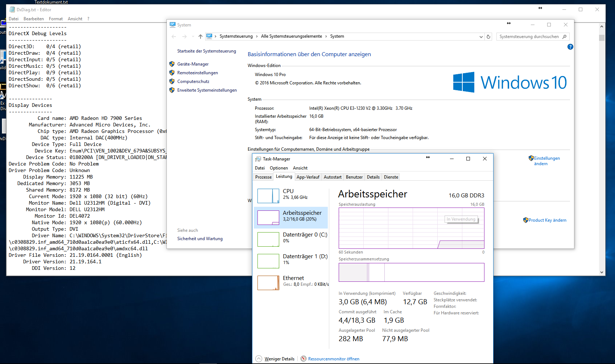
Task: Click the Editor scrollbar up arrow
Action: click(x=602, y=26)
